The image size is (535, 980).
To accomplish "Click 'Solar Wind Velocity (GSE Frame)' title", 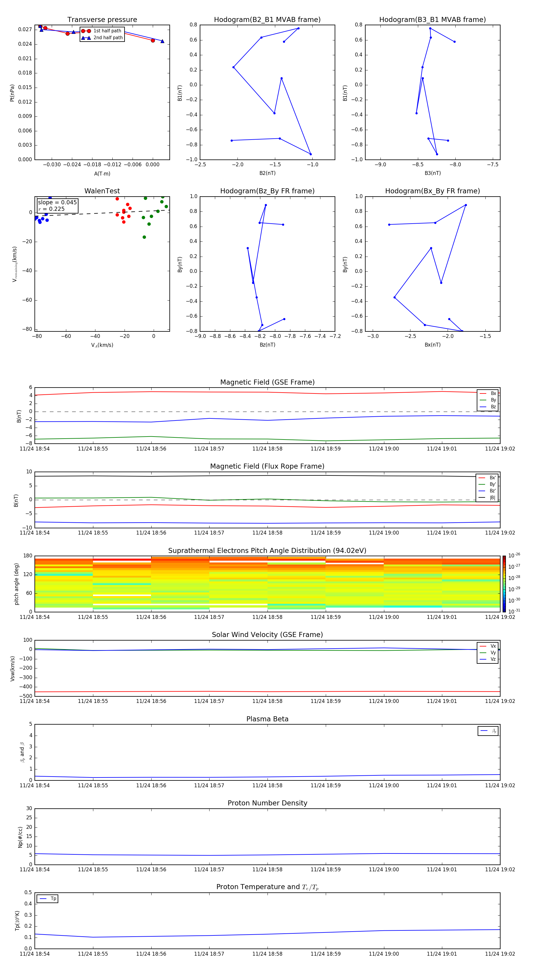I will coord(267,635).
